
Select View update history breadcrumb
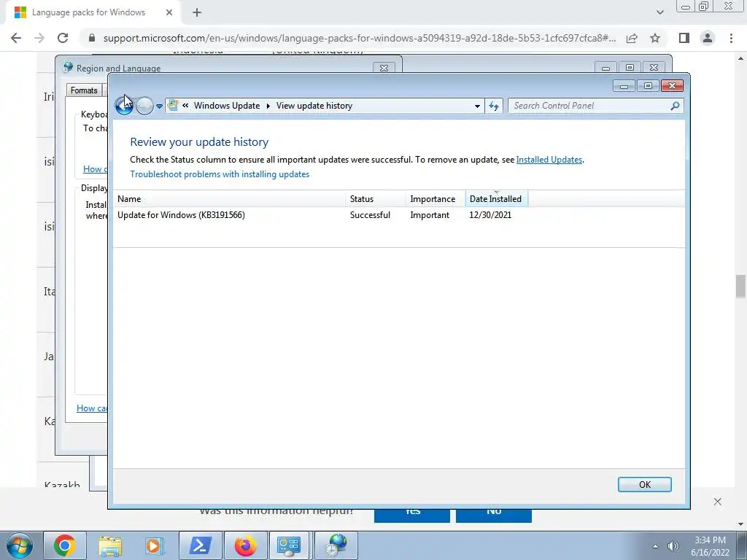[314, 106]
